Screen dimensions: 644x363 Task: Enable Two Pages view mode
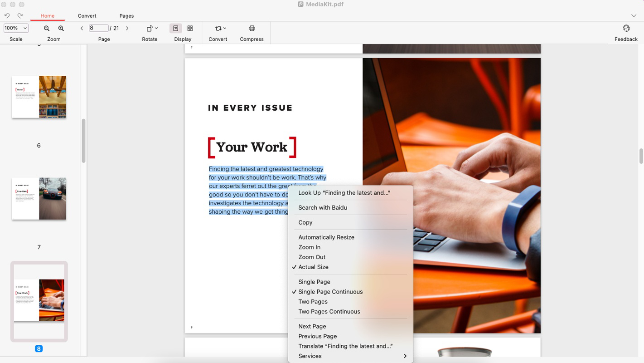(313, 301)
